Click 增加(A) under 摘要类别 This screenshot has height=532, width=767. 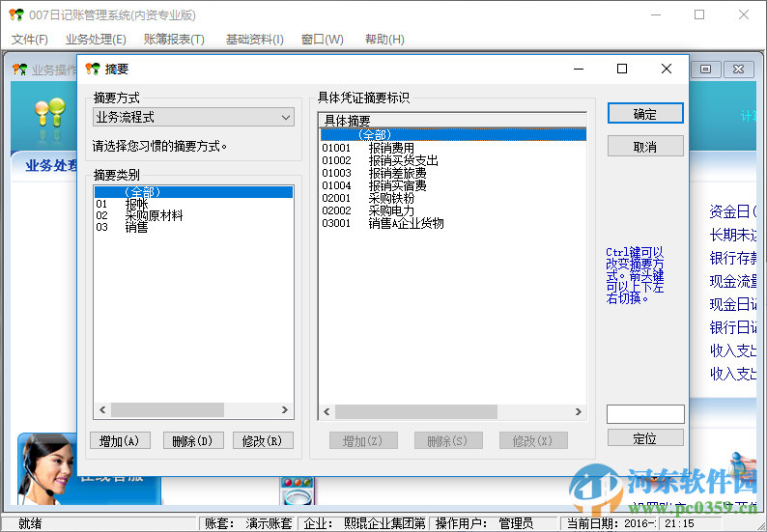pos(120,441)
